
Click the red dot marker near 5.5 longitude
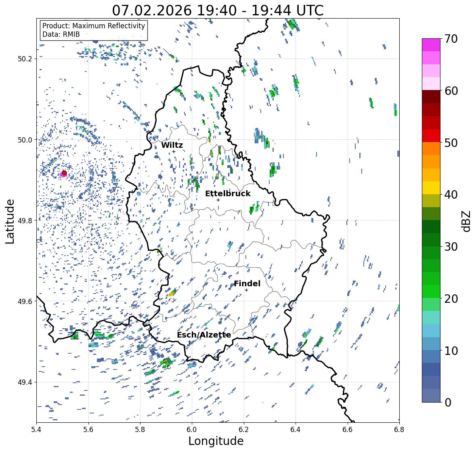[x=64, y=173]
